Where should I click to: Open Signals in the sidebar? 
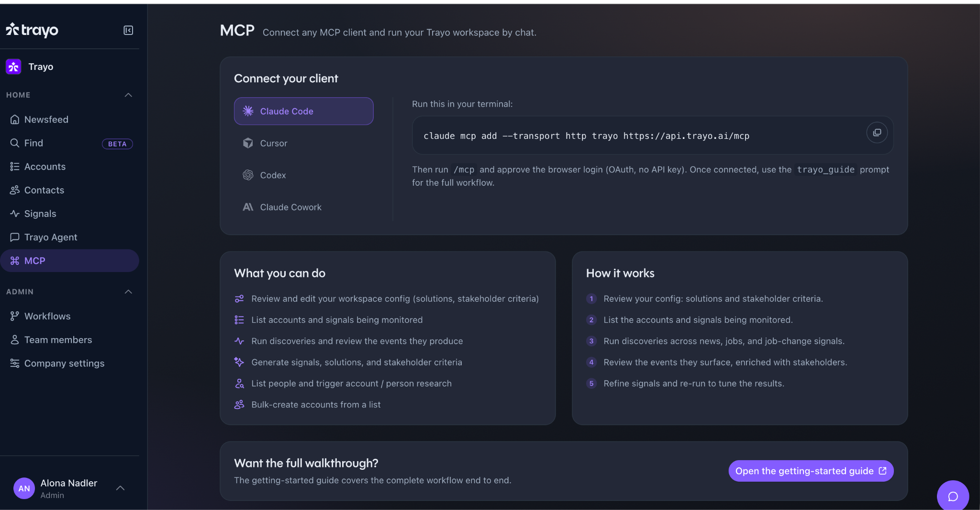(x=69, y=213)
